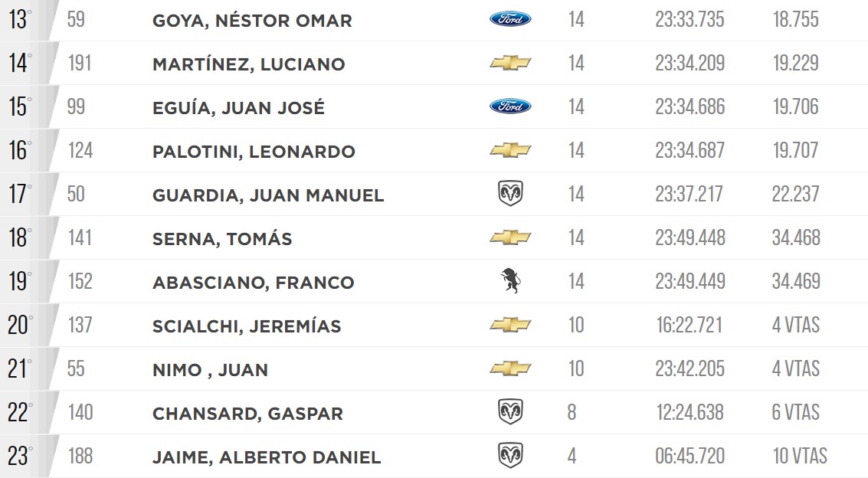Click time 16:22.721 for Scialchi
The width and height of the screenshot is (868, 478).
tap(689, 326)
